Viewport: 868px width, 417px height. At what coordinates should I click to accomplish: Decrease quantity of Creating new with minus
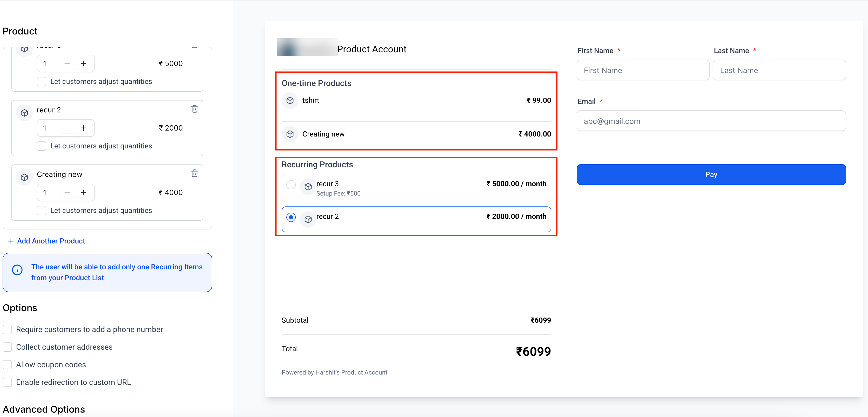coord(67,192)
